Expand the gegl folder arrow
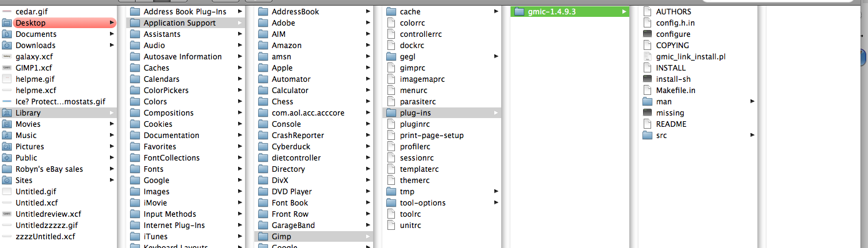868x248 pixels. point(496,57)
